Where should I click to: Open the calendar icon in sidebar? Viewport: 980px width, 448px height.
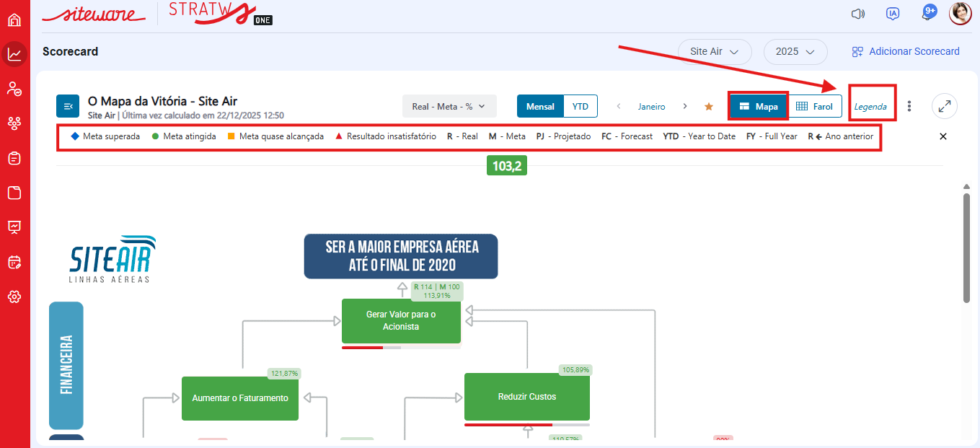tap(14, 262)
